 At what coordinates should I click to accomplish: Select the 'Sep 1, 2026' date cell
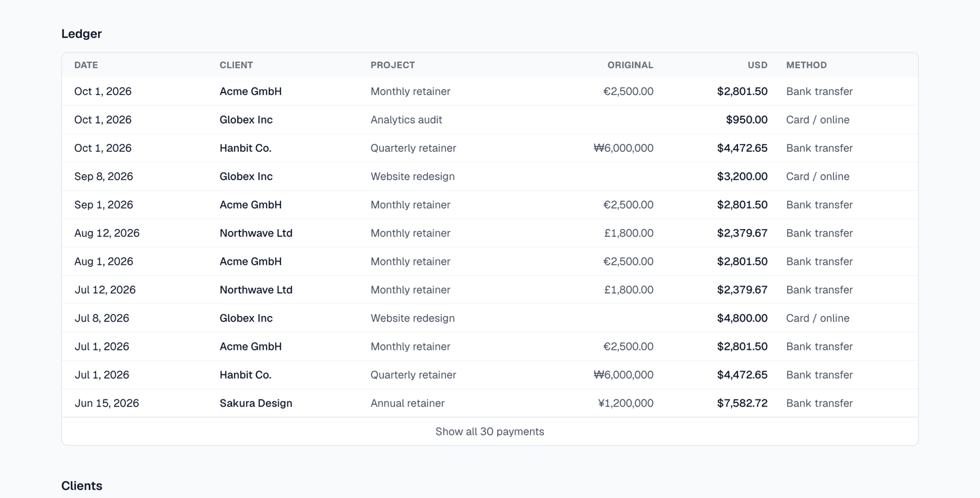coord(104,205)
